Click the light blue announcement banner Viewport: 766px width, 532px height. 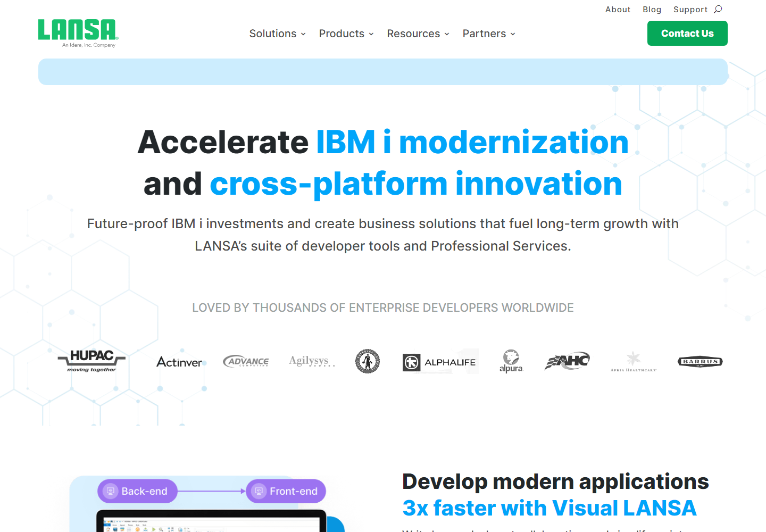tap(383, 72)
